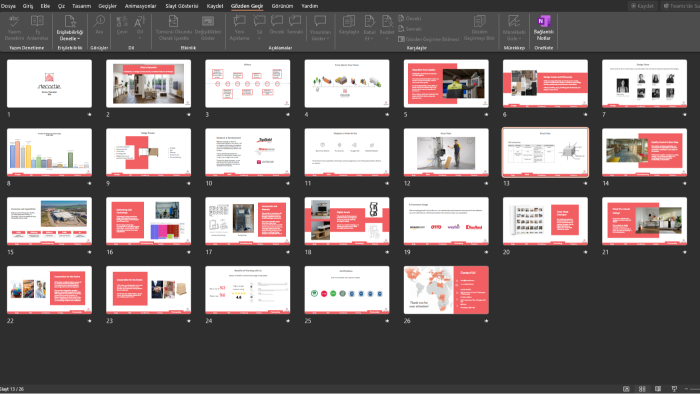Click the transition star under slide 13
Viewport: 700px width, 394px height.
585,183
